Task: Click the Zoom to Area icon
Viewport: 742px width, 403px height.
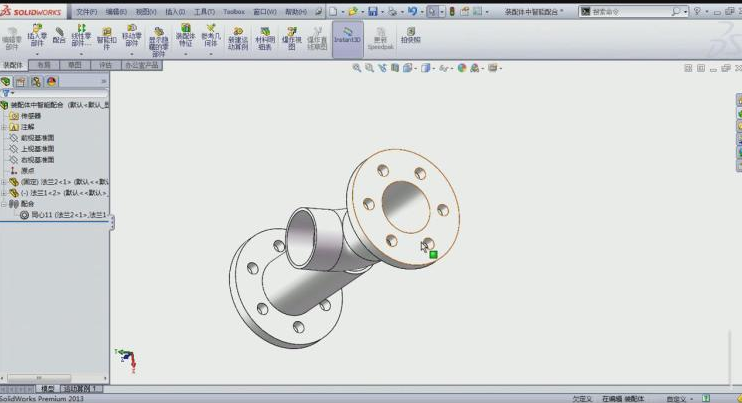Action: pos(369,68)
